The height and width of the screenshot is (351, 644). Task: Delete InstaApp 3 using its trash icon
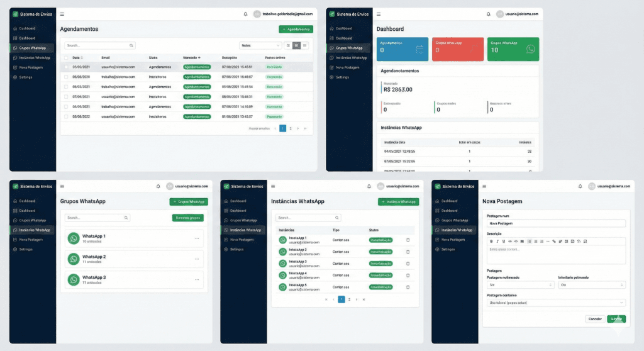tap(408, 264)
